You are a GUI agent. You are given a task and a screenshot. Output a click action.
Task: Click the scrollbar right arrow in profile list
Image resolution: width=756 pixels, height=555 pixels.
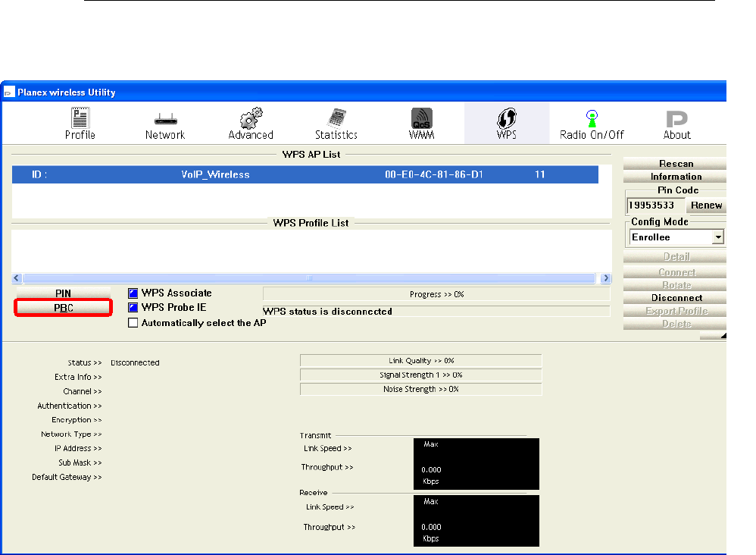[x=605, y=278]
